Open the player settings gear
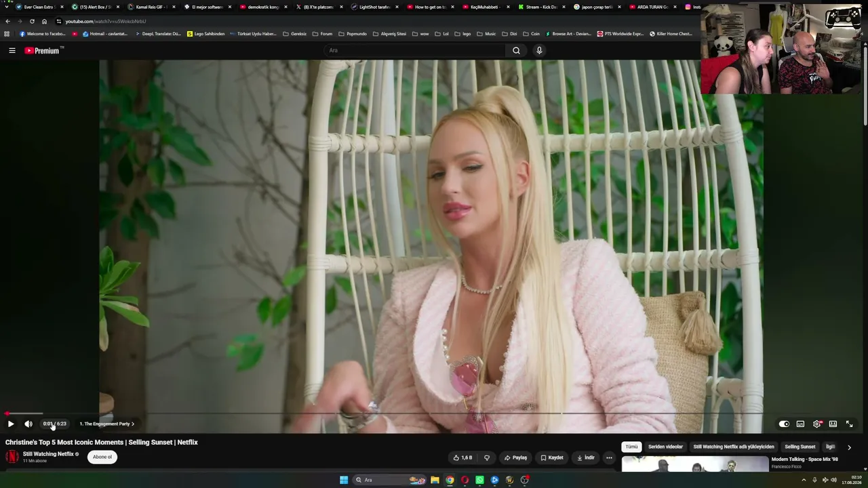This screenshot has width=868, height=488. [816, 424]
